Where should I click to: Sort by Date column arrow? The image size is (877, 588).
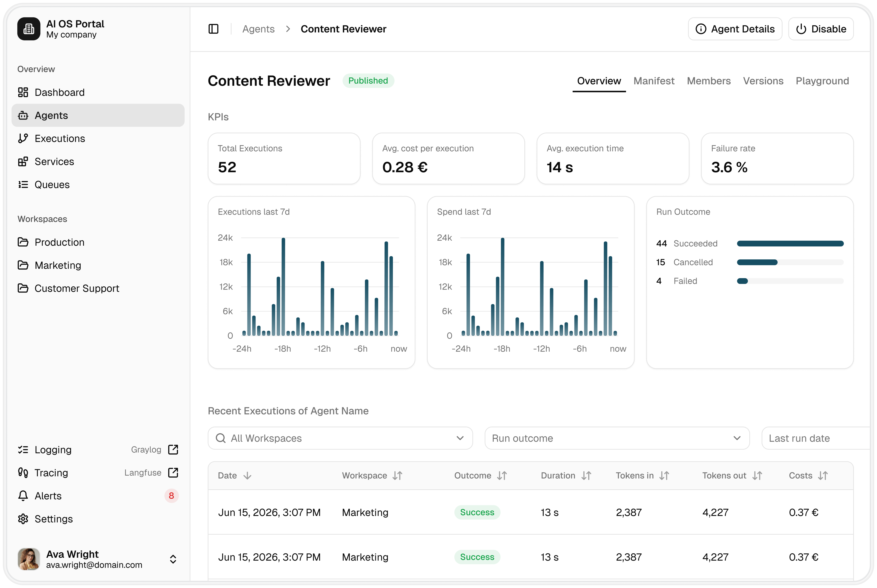247,475
